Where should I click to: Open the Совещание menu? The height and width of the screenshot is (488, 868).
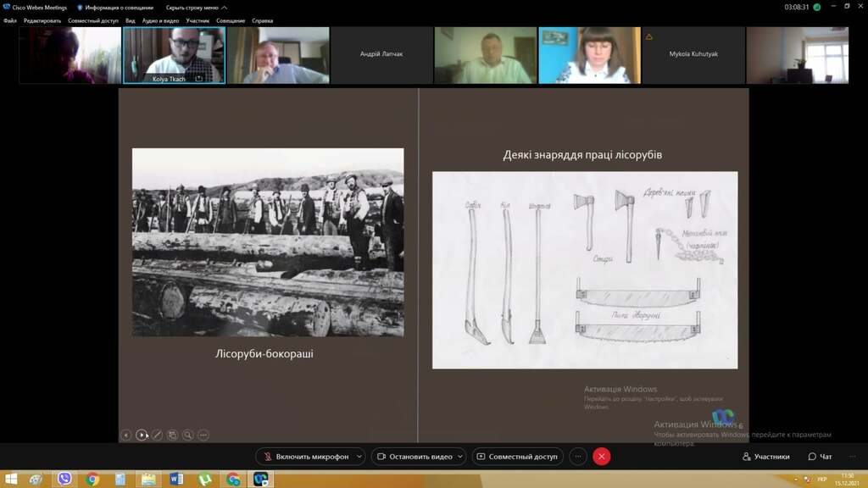click(x=230, y=20)
